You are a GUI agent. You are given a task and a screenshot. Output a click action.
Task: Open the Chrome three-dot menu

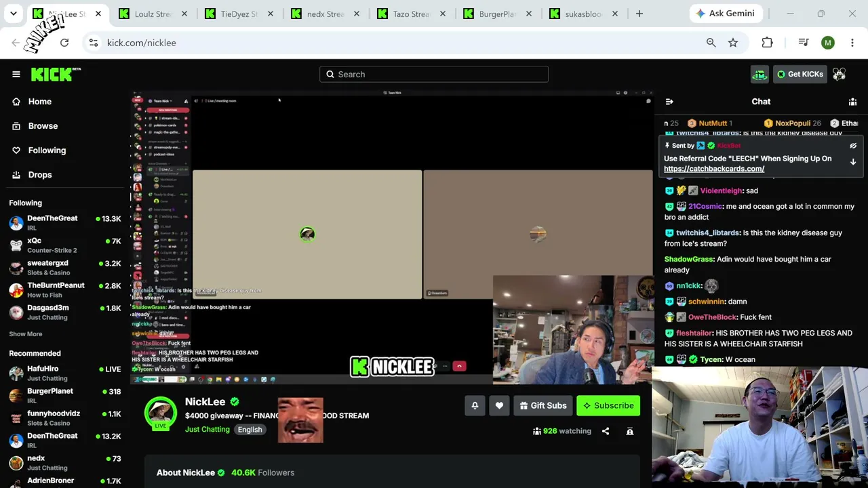point(852,43)
